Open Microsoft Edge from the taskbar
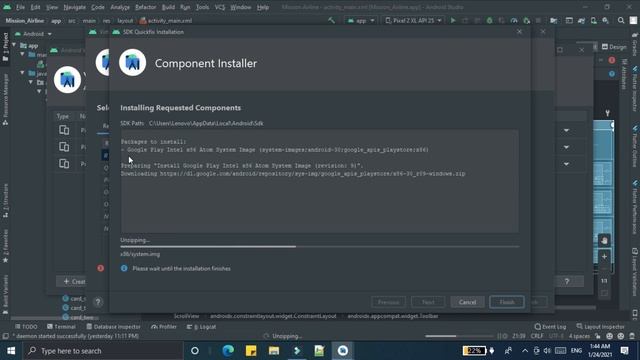This screenshot has width=640, height=360. 228,351
